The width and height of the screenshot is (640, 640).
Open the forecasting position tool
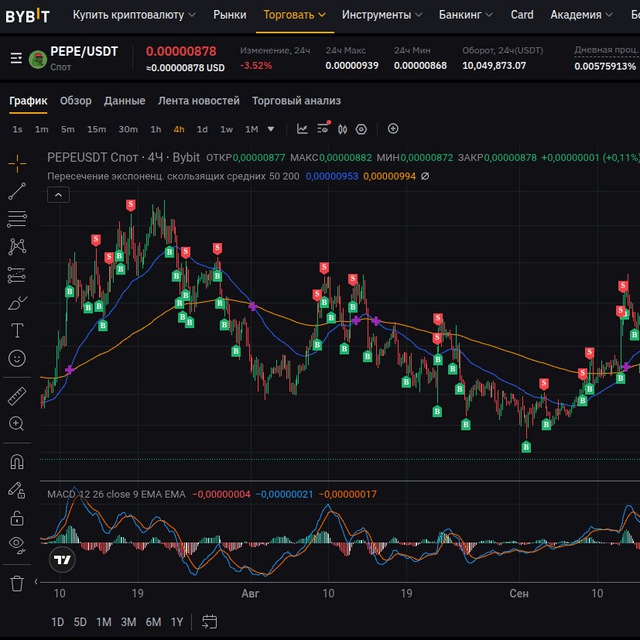pyautogui.click(x=17, y=275)
